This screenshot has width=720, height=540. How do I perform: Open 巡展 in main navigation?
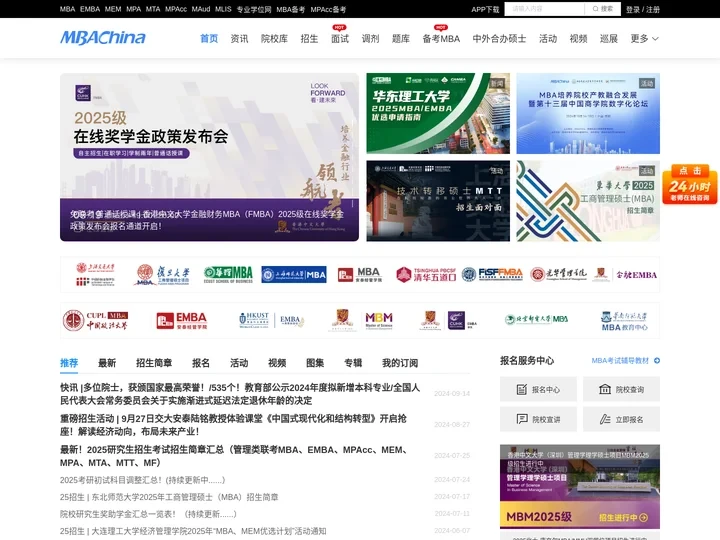tap(608, 39)
